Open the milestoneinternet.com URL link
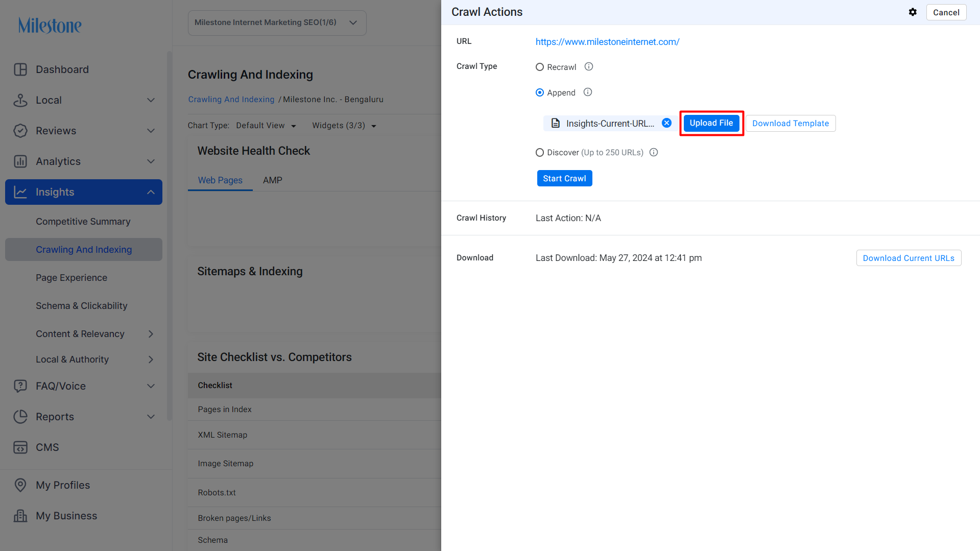Image resolution: width=980 pixels, height=551 pixels. pyautogui.click(x=607, y=42)
